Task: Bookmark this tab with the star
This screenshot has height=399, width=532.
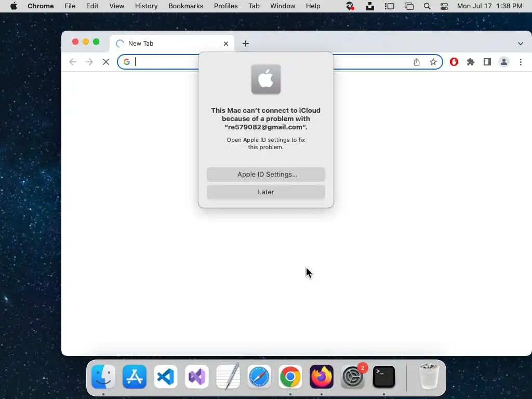Action: (x=433, y=62)
